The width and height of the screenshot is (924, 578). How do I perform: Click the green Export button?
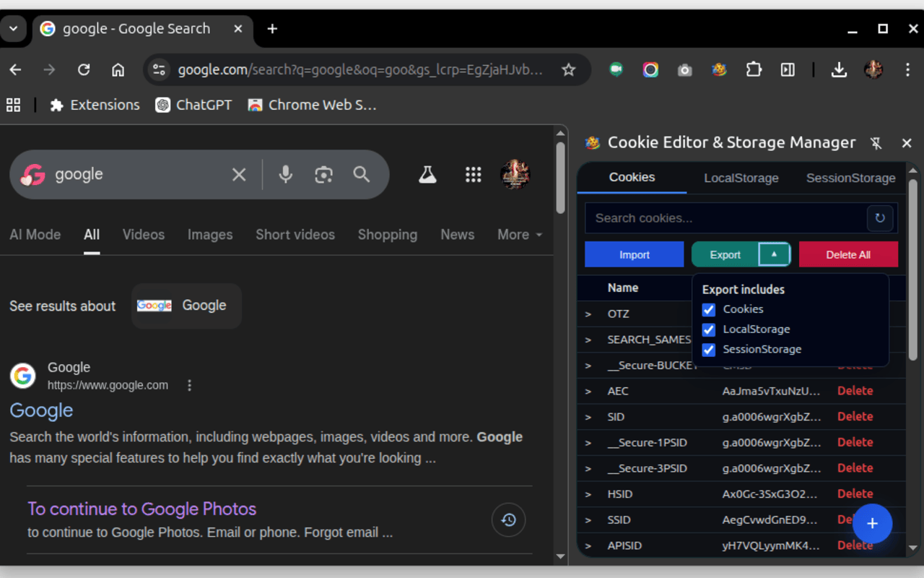(725, 254)
